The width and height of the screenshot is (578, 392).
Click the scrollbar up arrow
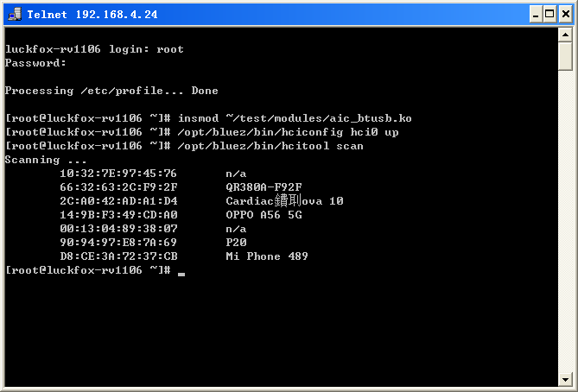tap(565, 35)
